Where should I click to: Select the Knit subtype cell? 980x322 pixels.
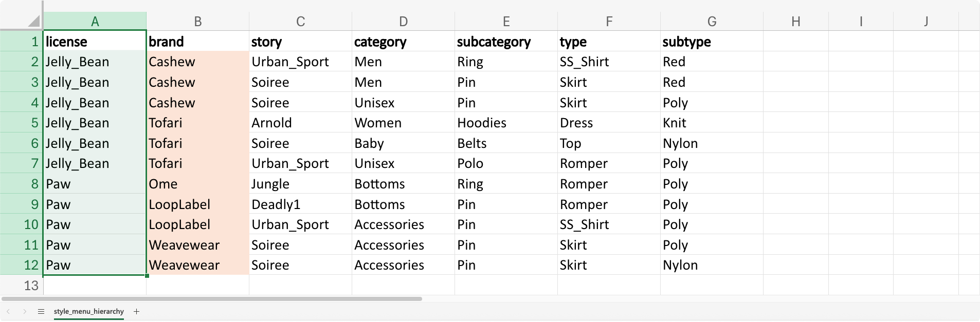(712, 123)
